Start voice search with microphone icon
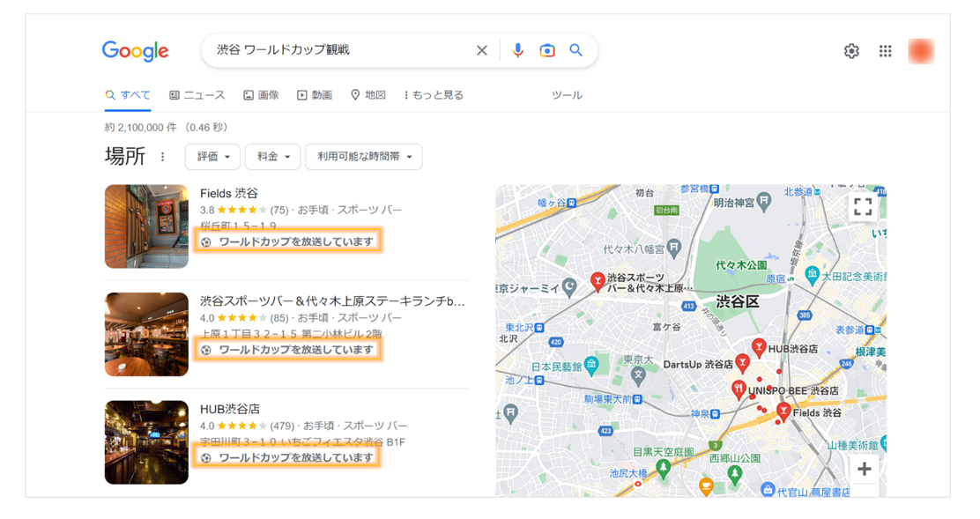Viewport: 980px width, 519px height. point(517,50)
